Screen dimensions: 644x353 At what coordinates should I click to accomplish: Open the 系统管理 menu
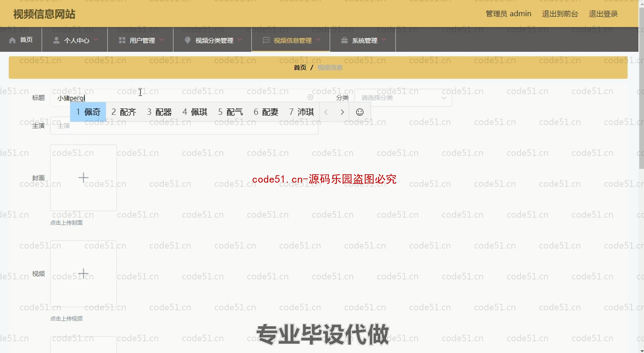click(363, 40)
